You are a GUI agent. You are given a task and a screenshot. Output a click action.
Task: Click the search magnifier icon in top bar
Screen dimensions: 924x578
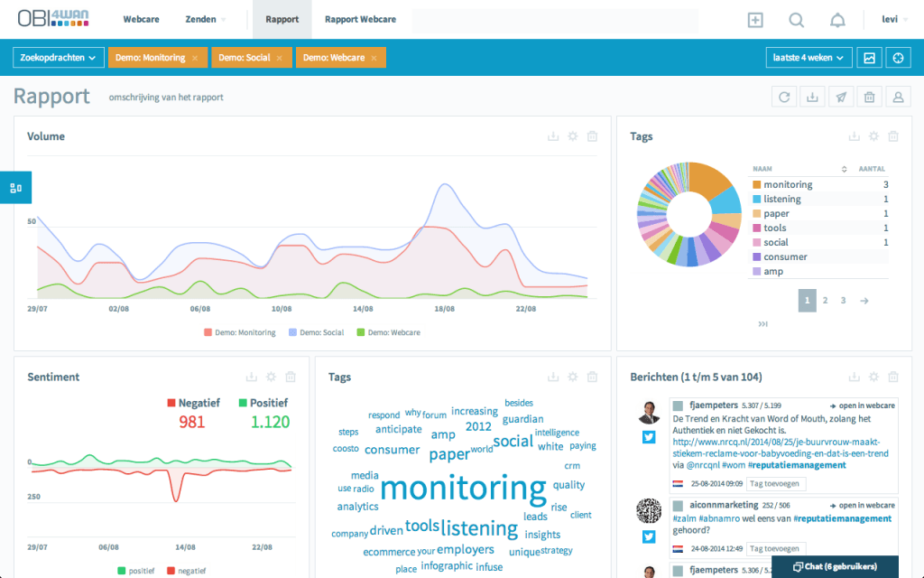coord(797,20)
